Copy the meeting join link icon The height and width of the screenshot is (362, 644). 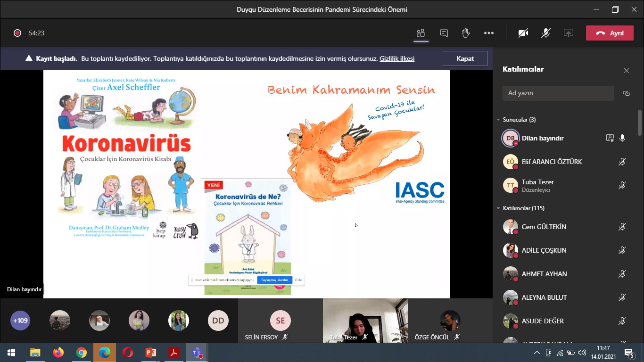click(x=627, y=93)
